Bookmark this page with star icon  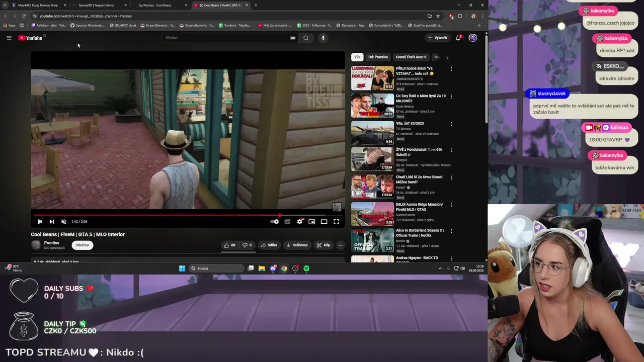tap(438, 16)
